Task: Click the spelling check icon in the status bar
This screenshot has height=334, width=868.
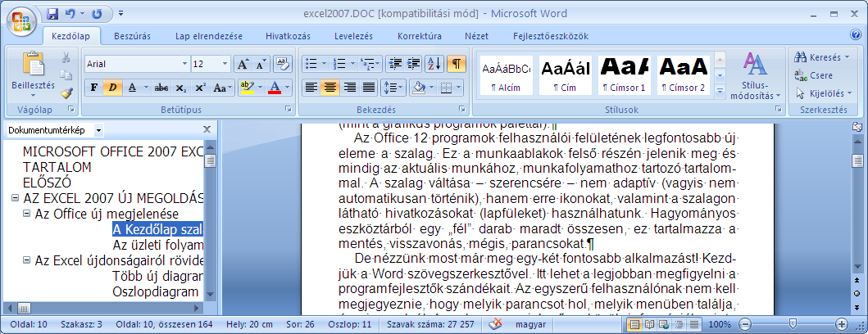Action: click(x=495, y=324)
